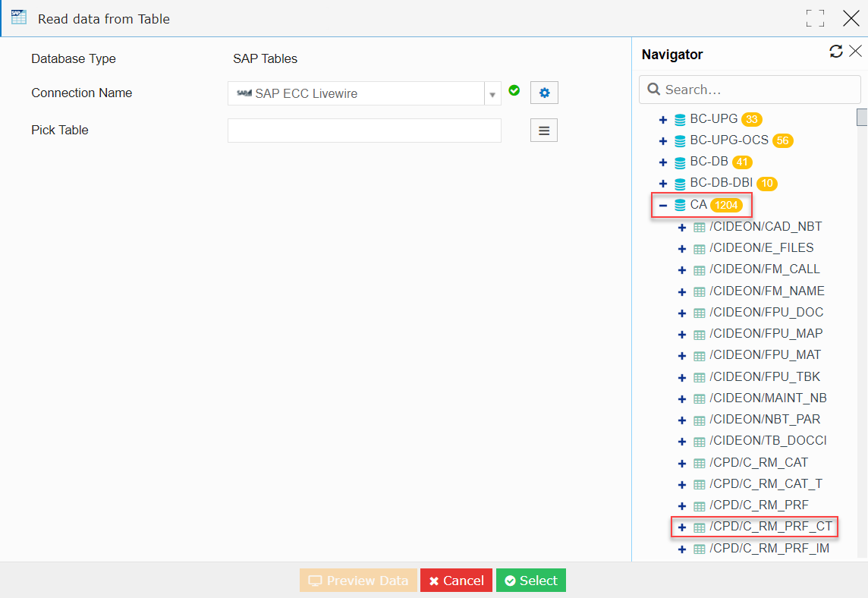Click the Navigator search box
Viewport: 868px width, 598px height.
coord(750,89)
